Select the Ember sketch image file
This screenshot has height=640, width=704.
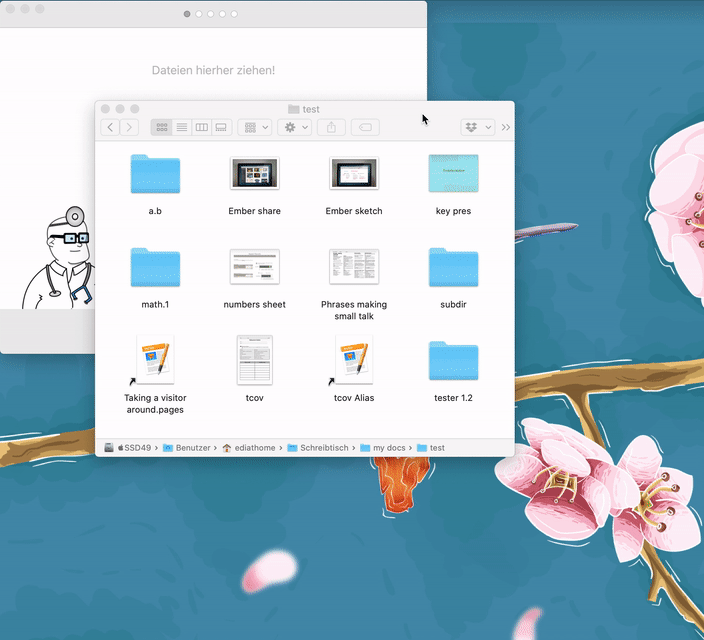coord(354,173)
